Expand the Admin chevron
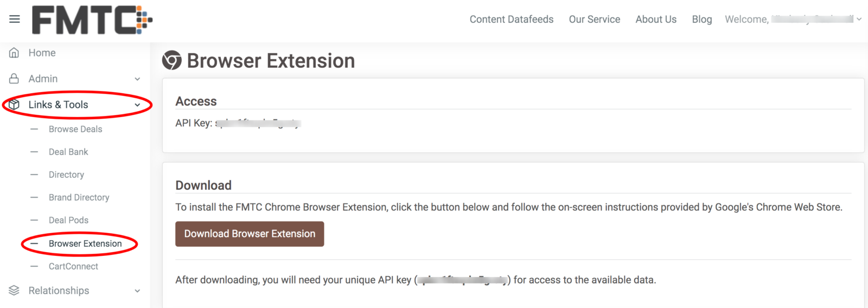 (137, 79)
